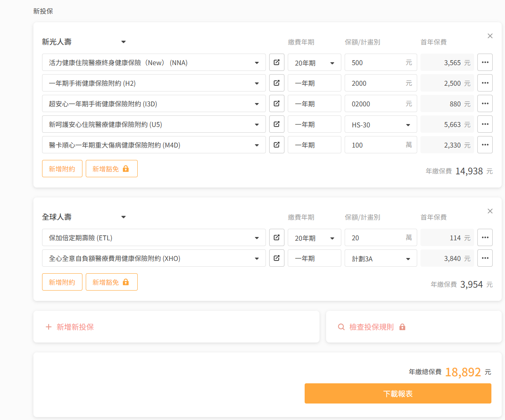Remove the 新光人壽 card with X icon

pos(490,36)
